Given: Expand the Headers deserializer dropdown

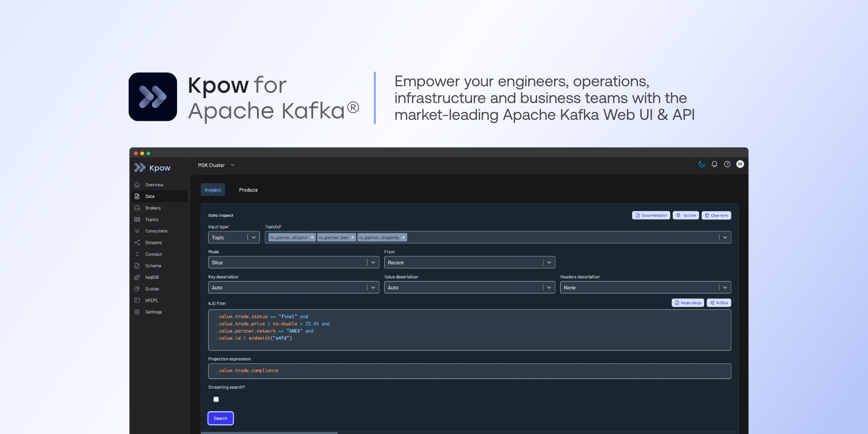Looking at the screenshot, I should click(x=645, y=288).
